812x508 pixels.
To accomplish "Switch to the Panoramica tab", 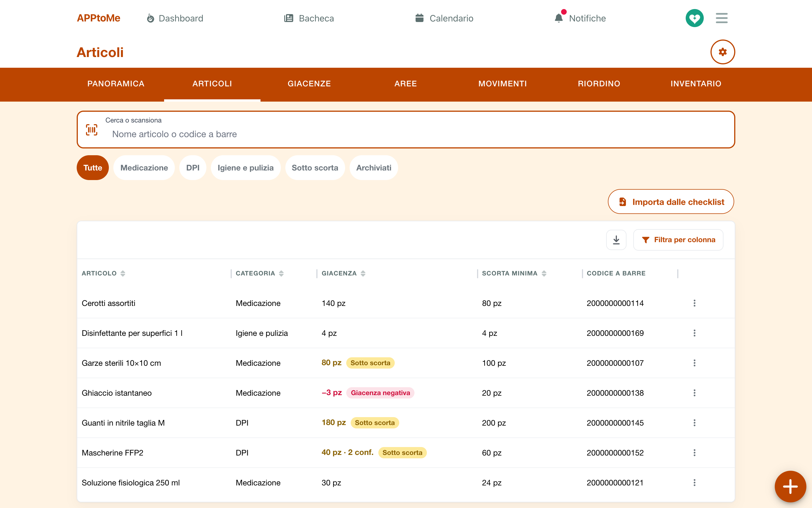I will click(116, 84).
